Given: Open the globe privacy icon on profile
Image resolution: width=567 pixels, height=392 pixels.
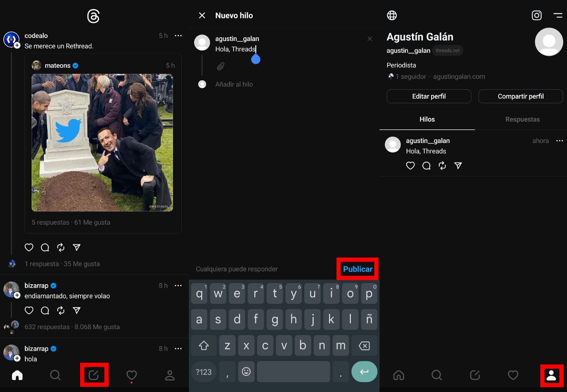Looking at the screenshot, I should coord(392,15).
